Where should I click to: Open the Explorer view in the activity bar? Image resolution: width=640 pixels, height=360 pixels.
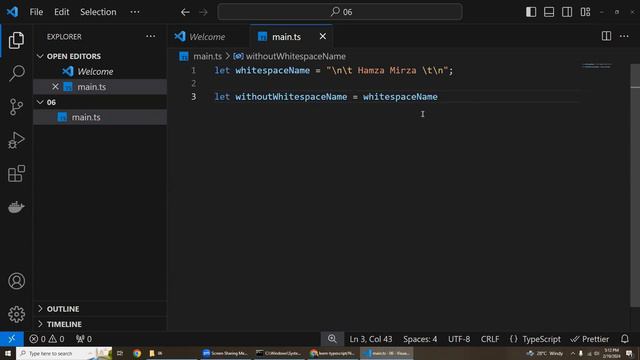16,40
